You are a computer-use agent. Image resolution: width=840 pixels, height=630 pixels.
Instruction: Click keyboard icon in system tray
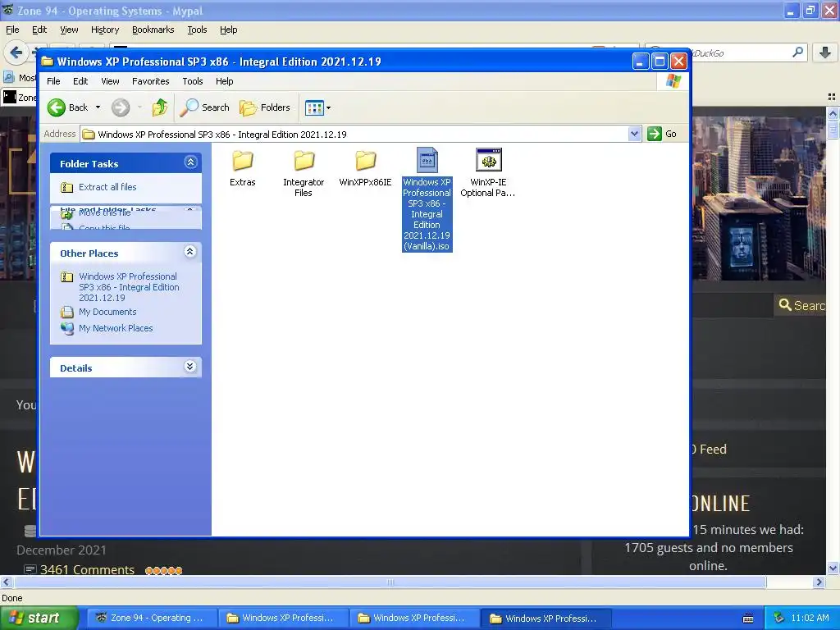tap(748, 619)
